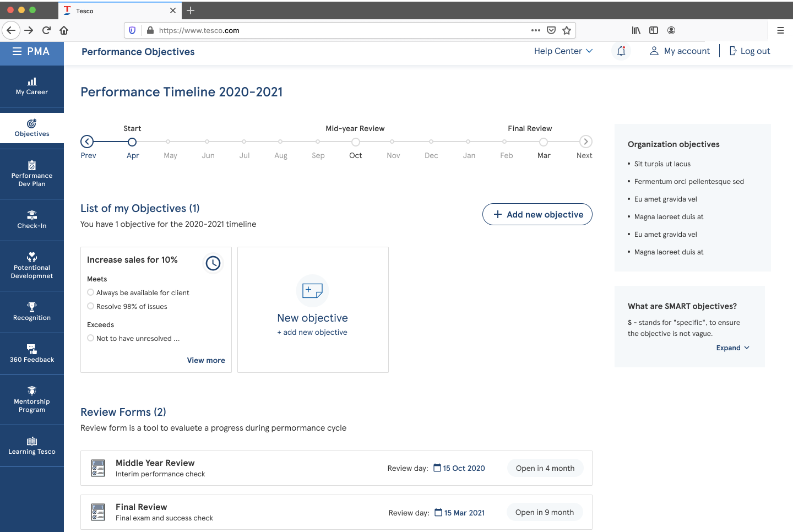This screenshot has width=793, height=532.
Task: Open the PMA hamburger menu icon
Action: (17, 51)
